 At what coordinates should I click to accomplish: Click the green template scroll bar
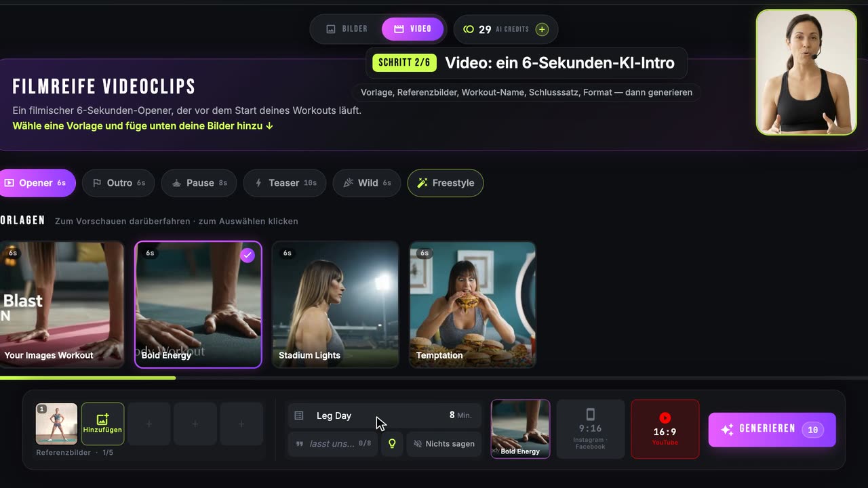point(87,378)
